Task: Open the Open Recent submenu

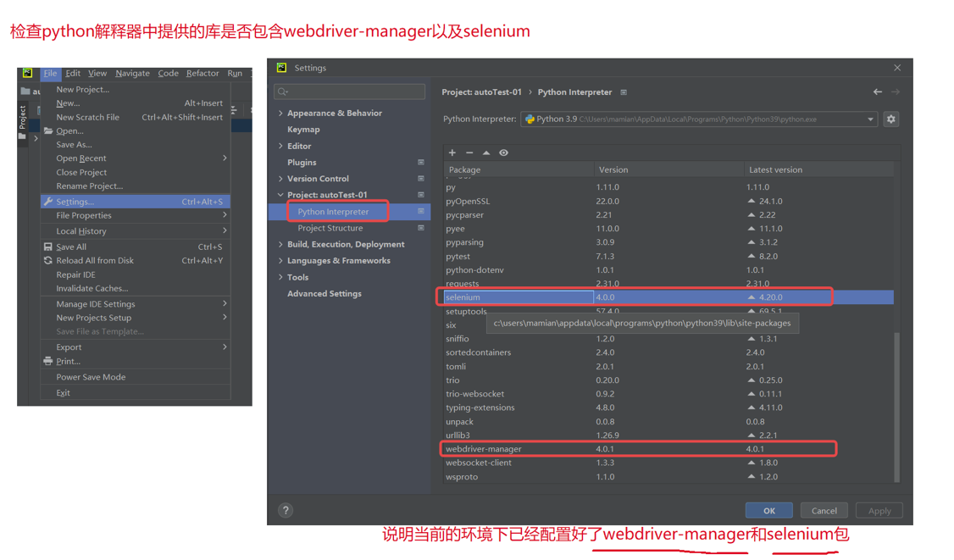Action: [x=135, y=158]
